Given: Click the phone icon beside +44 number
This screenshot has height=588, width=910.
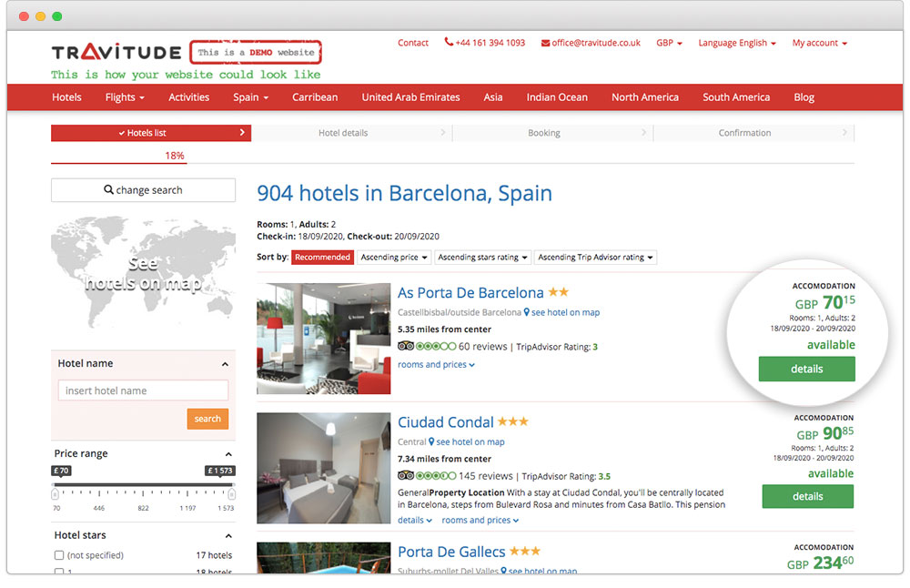Looking at the screenshot, I should tap(449, 43).
